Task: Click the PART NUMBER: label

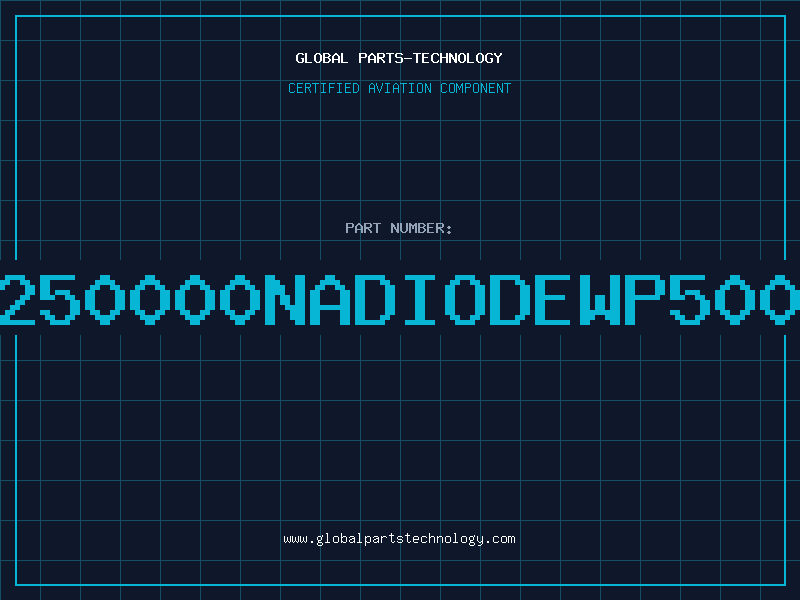Action: click(398, 228)
